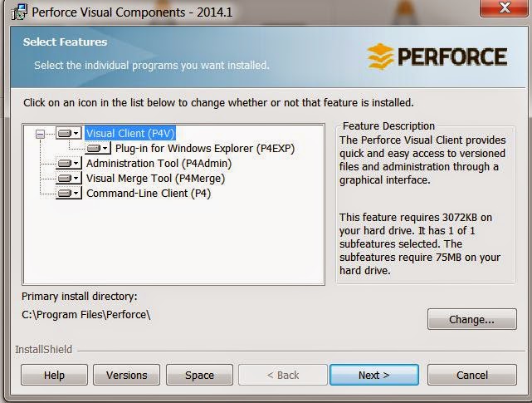Click the Change... directory button

tap(472, 319)
